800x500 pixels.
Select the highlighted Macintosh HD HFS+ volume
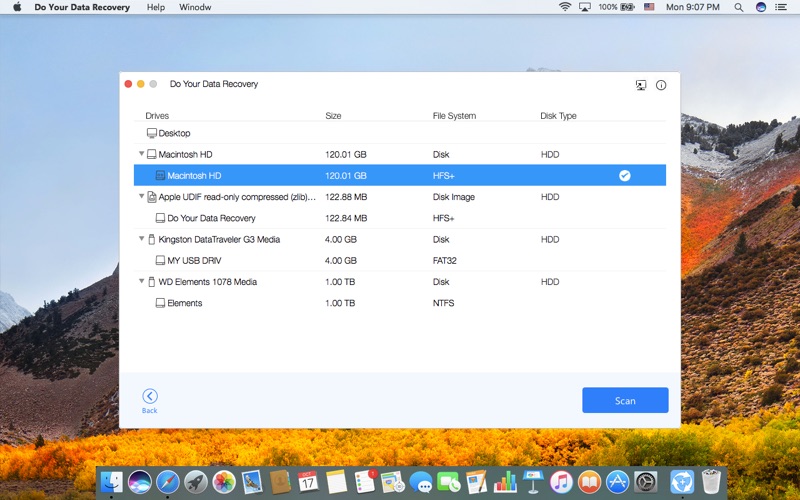[399, 176]
